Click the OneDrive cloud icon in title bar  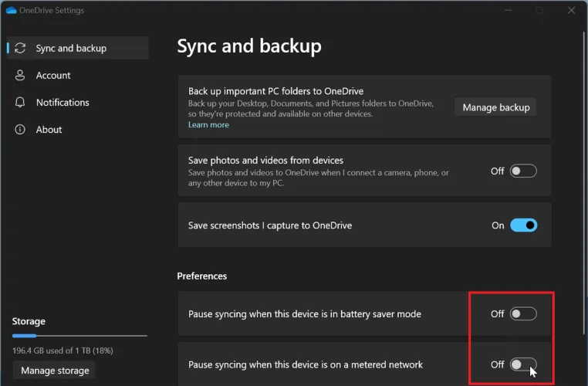click(x=10, y=11)
